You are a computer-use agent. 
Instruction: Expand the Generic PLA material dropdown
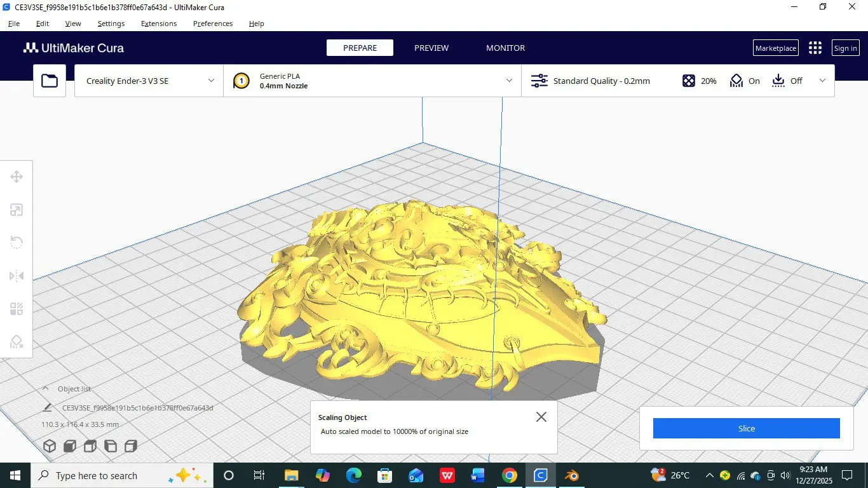[x=509, y=81]
